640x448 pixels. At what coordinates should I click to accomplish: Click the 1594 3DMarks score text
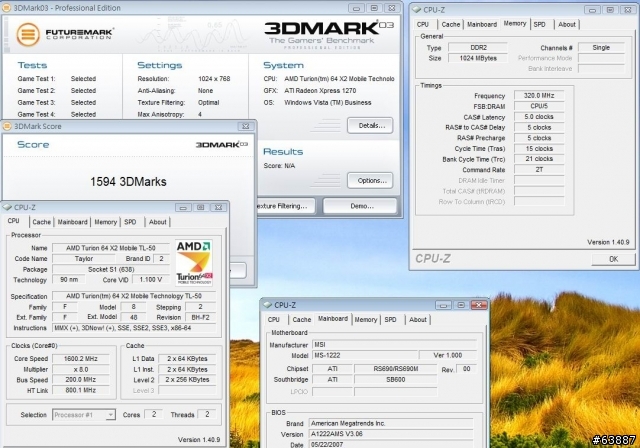128,182
